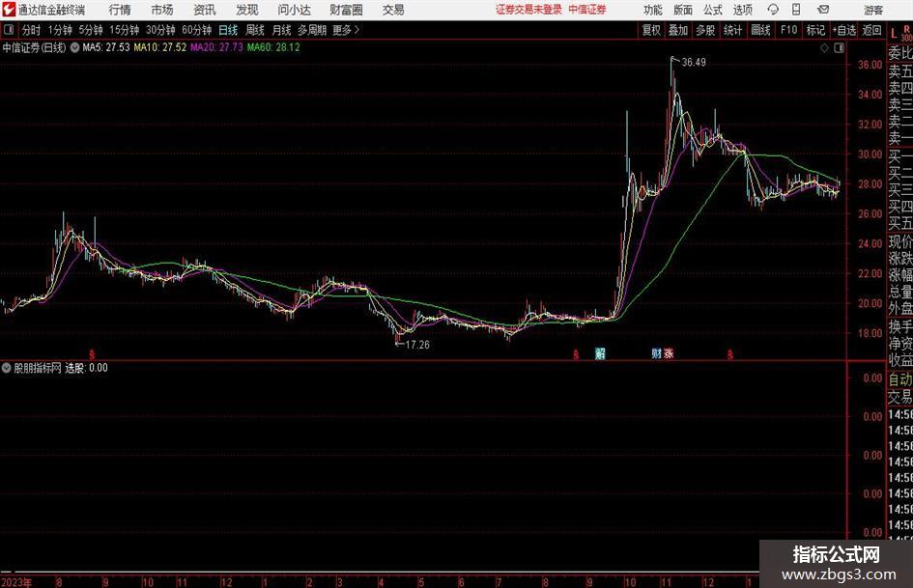The width and height of the screenshot is (913, 588).
Task: Click the 2023年 label on the time axis
Action: tap(16, 582)
